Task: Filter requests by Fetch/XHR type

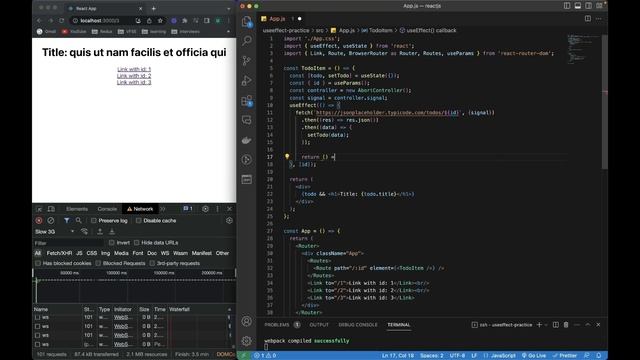Action: tap(59, 253)
